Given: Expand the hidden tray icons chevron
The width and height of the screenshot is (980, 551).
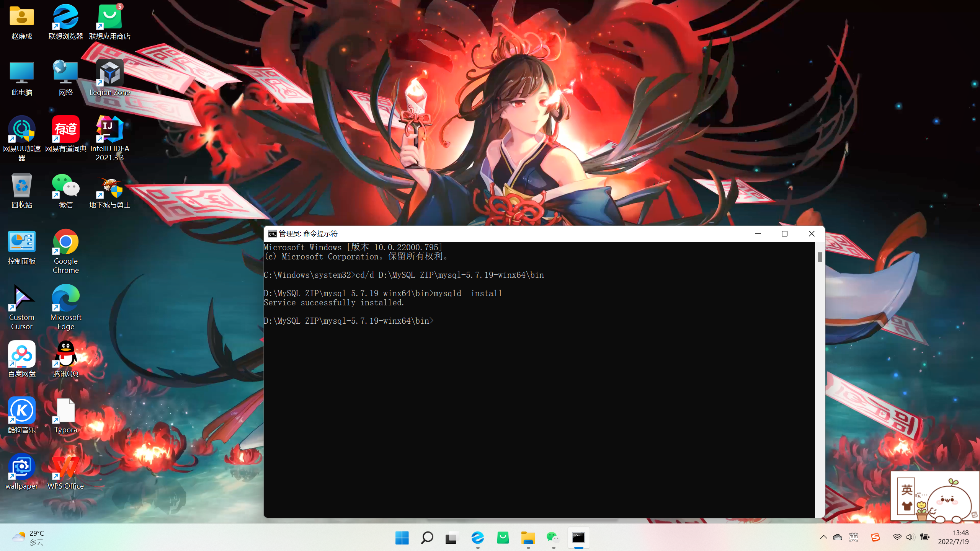Looking at the screenshot, I should coord(823,538).
